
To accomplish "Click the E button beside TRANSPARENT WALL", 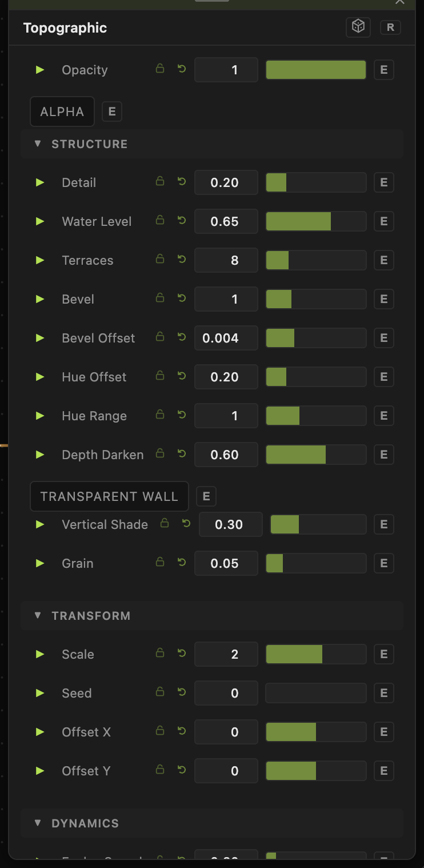I will 206,496.
